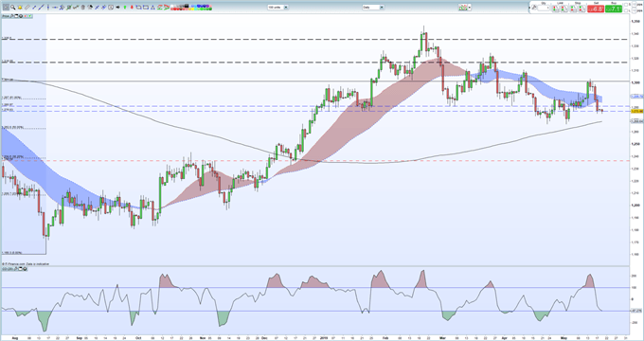Click the red Sell price button

click(596, 9)
